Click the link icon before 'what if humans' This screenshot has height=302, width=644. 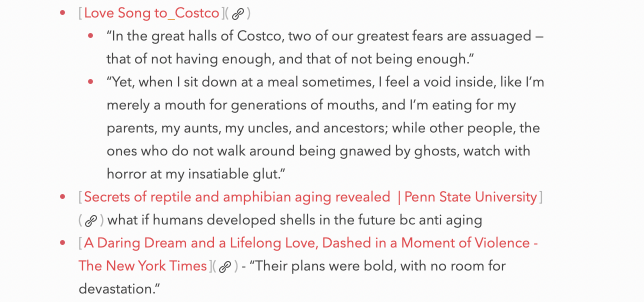pyautogui.click(x=91, y=220)
